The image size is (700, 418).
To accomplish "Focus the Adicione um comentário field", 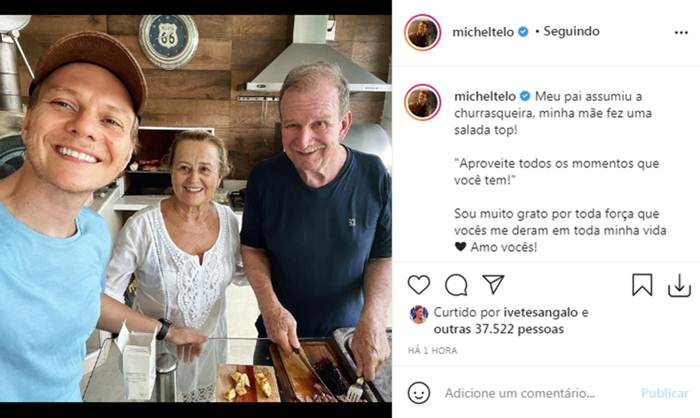I will [530, 393].
